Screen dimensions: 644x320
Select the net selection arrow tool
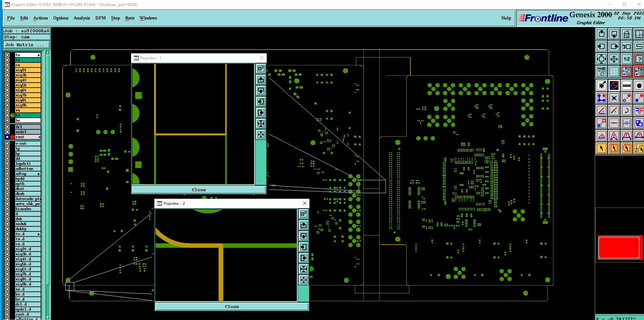(639, 148)
